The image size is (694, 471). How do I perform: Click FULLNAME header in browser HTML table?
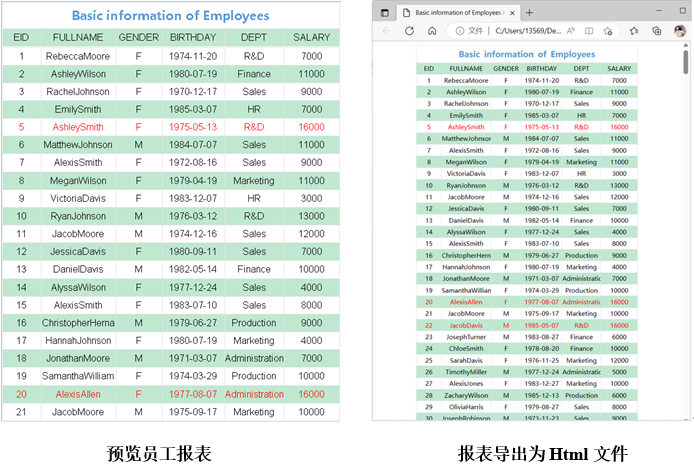pos(466,69)
